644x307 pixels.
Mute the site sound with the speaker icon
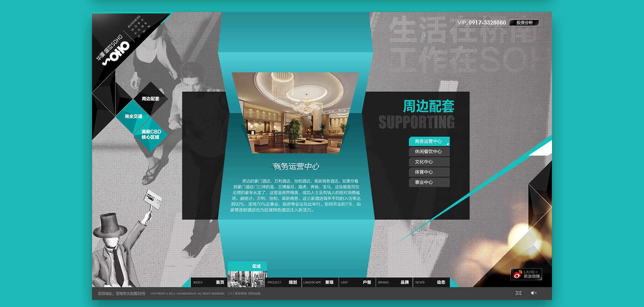[x=533, y=293]
